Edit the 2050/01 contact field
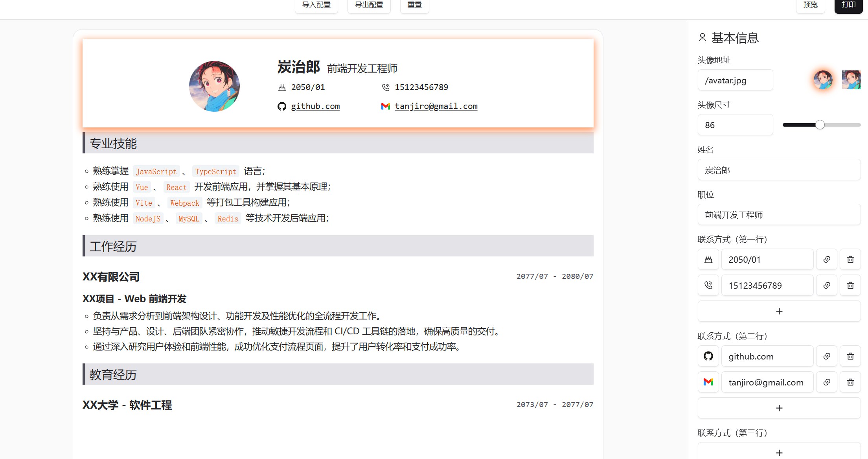The width and height of the screenshot is (868, 459). click(767, 260)
